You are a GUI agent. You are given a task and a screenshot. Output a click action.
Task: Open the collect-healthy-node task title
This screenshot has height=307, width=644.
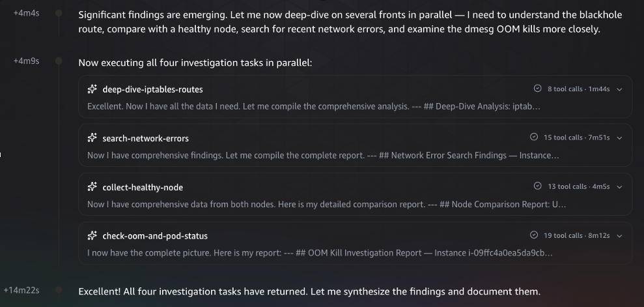(x=143, y=188)
